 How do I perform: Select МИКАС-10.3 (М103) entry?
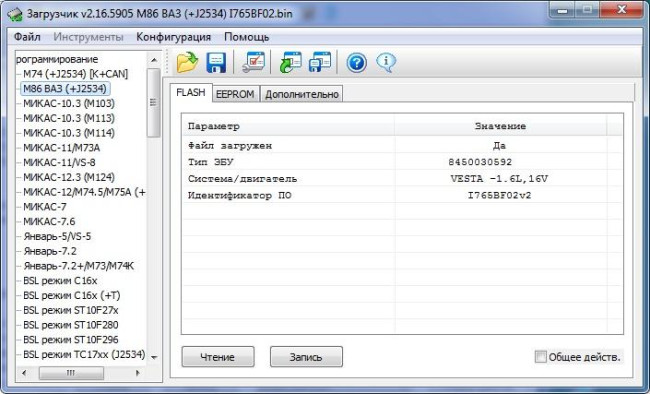(x=69, y=103)
